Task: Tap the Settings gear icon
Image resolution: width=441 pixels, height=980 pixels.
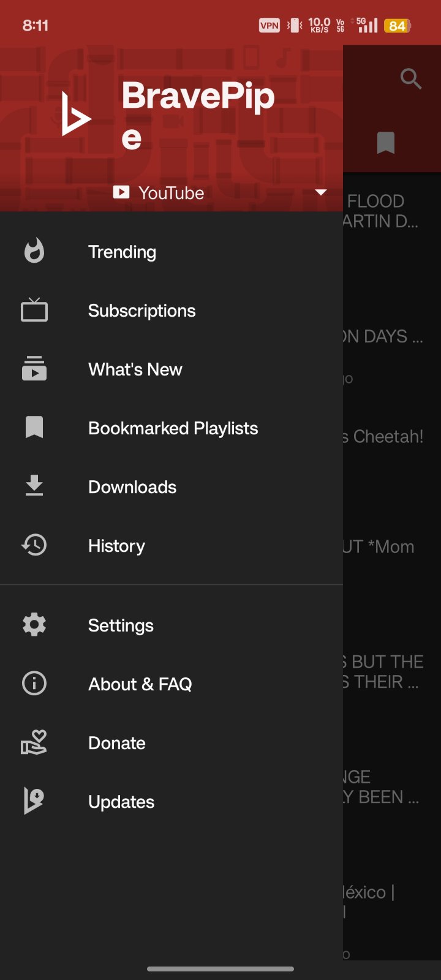Action: click(x=34, y=625)
